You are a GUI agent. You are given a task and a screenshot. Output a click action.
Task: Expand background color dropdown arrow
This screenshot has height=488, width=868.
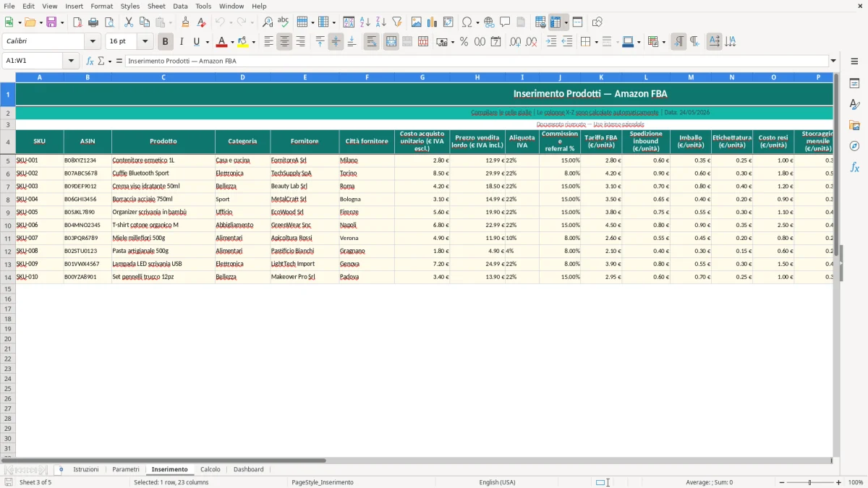pos(253,42)
